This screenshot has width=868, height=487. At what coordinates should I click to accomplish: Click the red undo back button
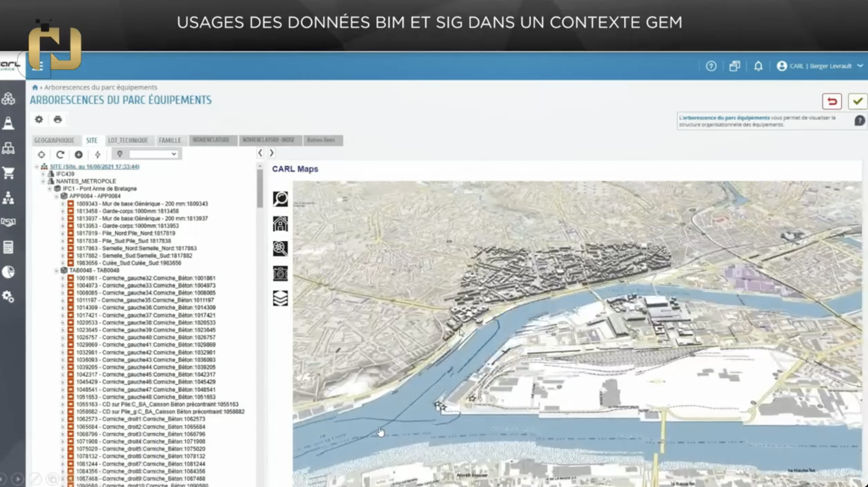point(832,101)
